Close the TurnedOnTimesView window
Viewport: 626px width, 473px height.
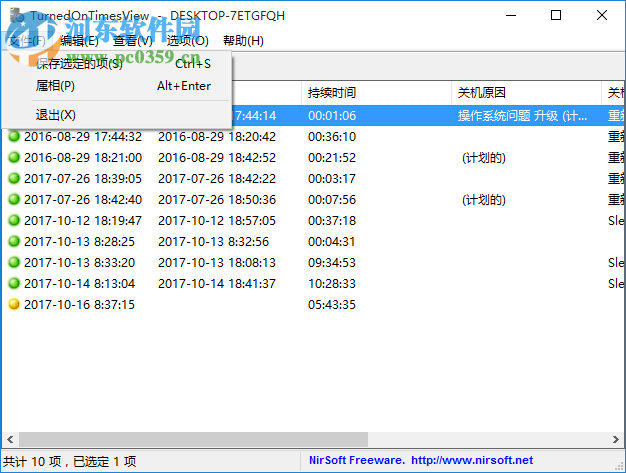pos(602,15)
